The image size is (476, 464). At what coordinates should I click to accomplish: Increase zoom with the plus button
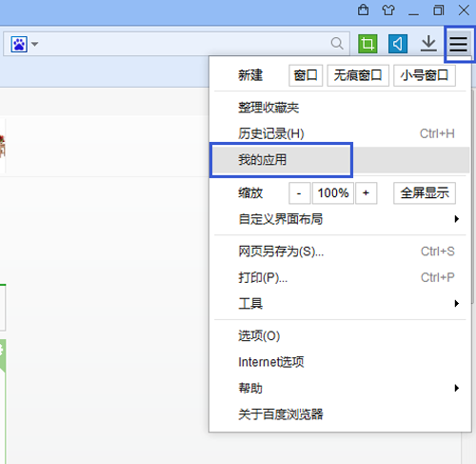pyautogui.click(x=367, y=193)
